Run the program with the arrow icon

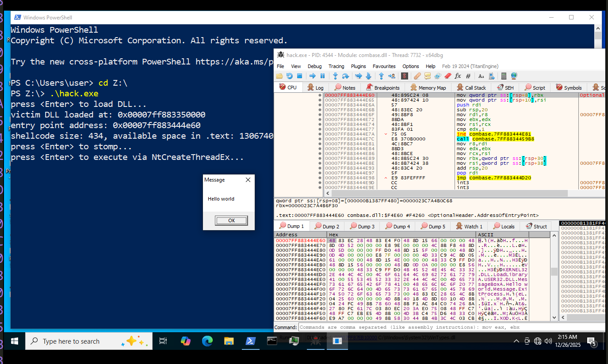click(x=312, y=76)
